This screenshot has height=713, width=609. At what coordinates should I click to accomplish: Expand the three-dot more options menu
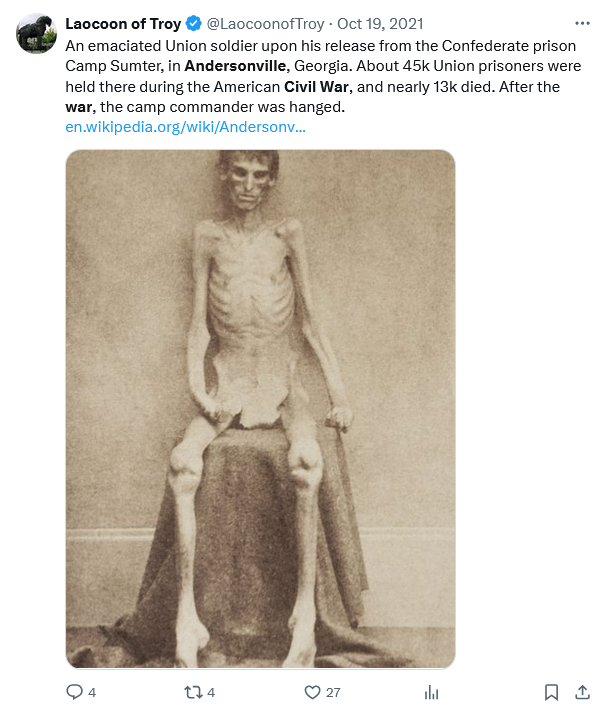tap(582, 23)
